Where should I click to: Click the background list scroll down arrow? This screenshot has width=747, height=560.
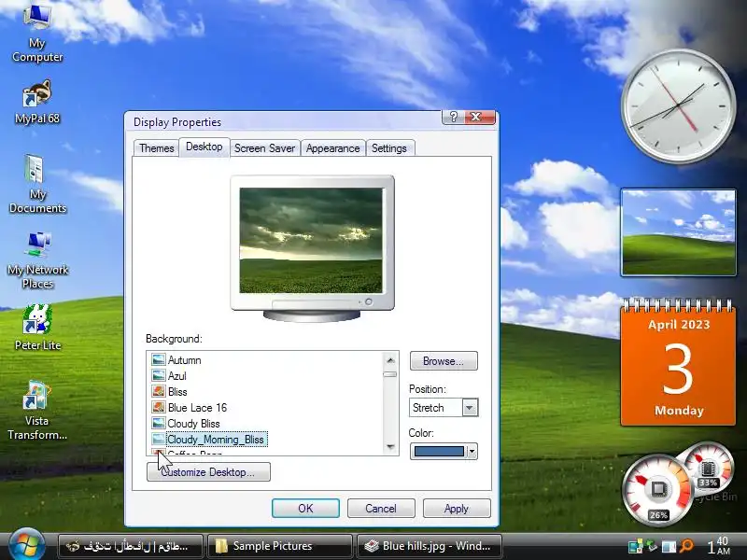coord(390,447)
